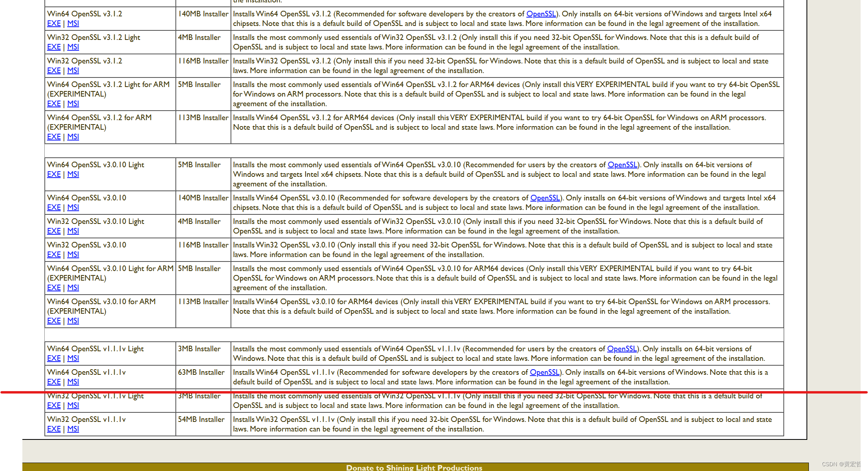Download EXE for Win32 OpenSSL v1.1.1v

54,429
